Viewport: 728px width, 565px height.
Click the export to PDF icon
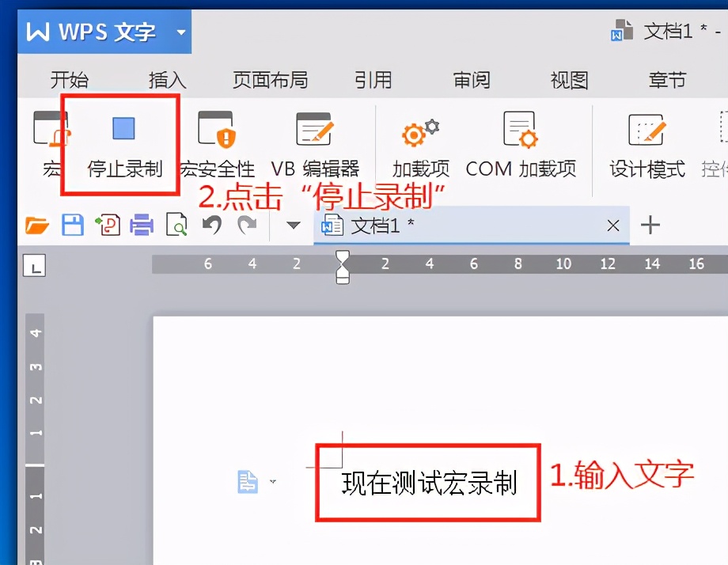pos(108,226)
